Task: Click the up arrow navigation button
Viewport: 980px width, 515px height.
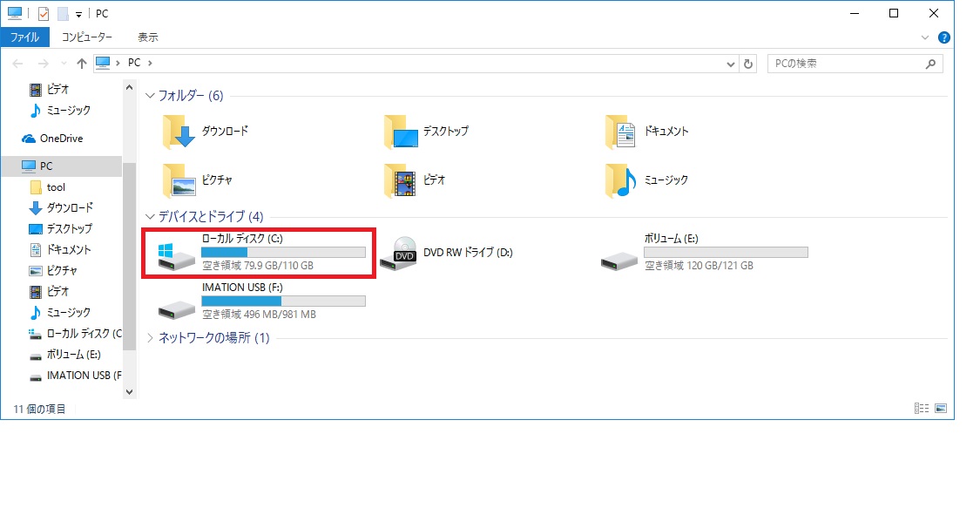Action: 82,64
